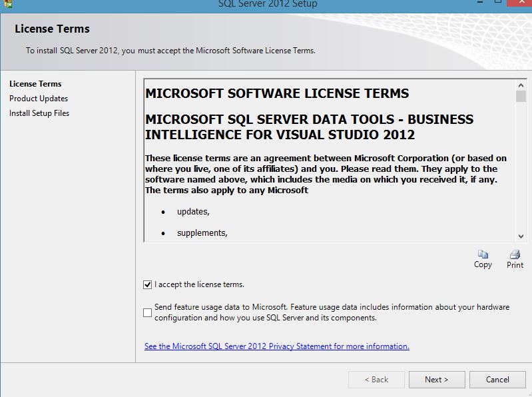
Task: Uncheck the 'I accept the license terms' checkbox
Action: pos(148,284)
